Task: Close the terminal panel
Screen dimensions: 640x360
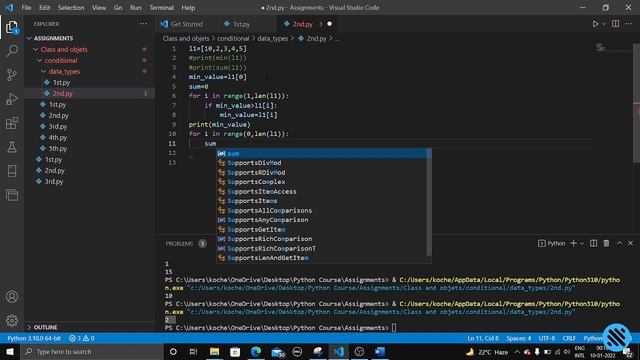Action: coord(631,243)
